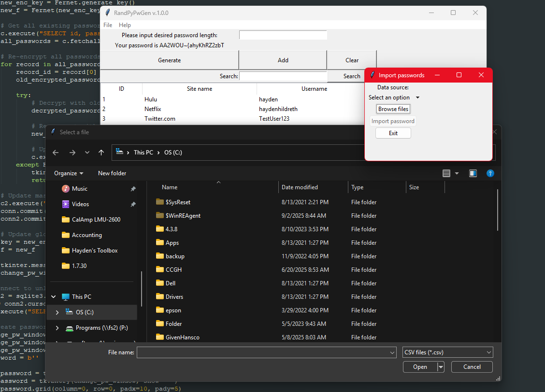Open view options dropdown arrow
Image resolution: width=545 pixels, height=392 pixels.
(x=457, y=173)
